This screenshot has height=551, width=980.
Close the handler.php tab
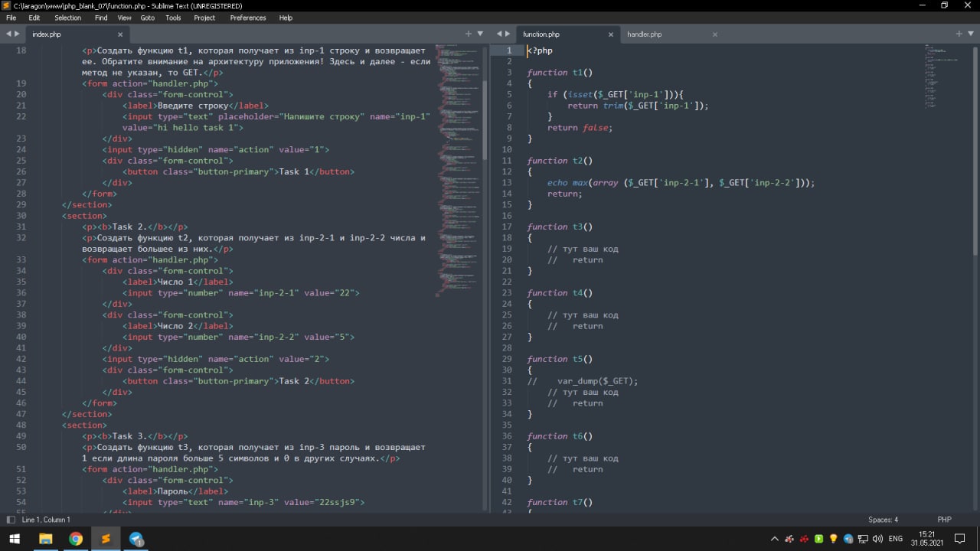tap(715, 34)
